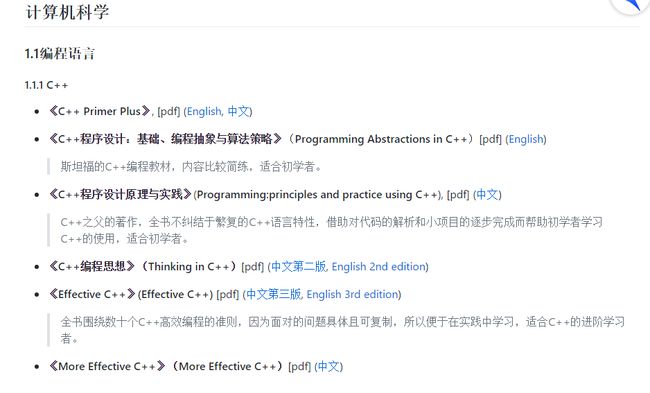Image resolution: width=650 pixels, height=393 pixels.
Task: Click the 1.1.1 C++ subsection heading
Action: point(46,85)
